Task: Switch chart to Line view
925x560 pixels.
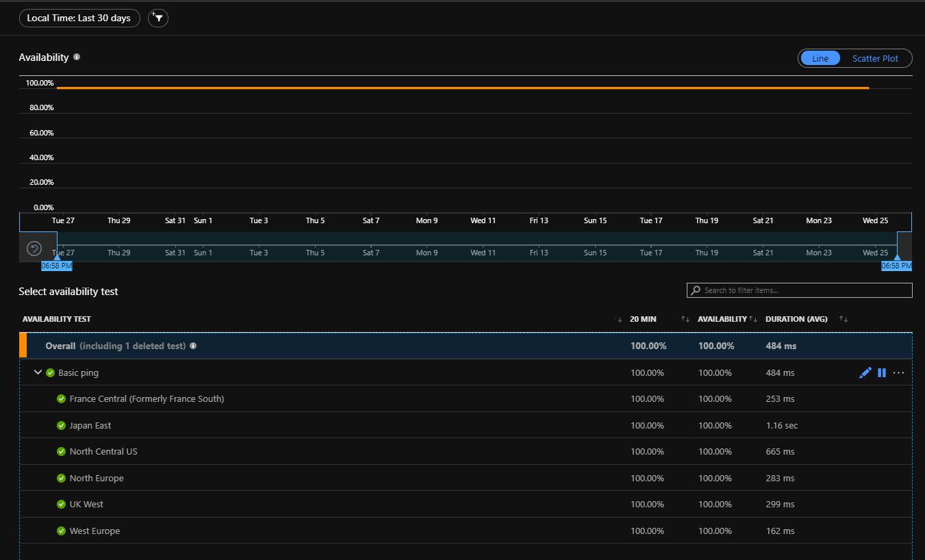Action: click(x=820, y=59)
